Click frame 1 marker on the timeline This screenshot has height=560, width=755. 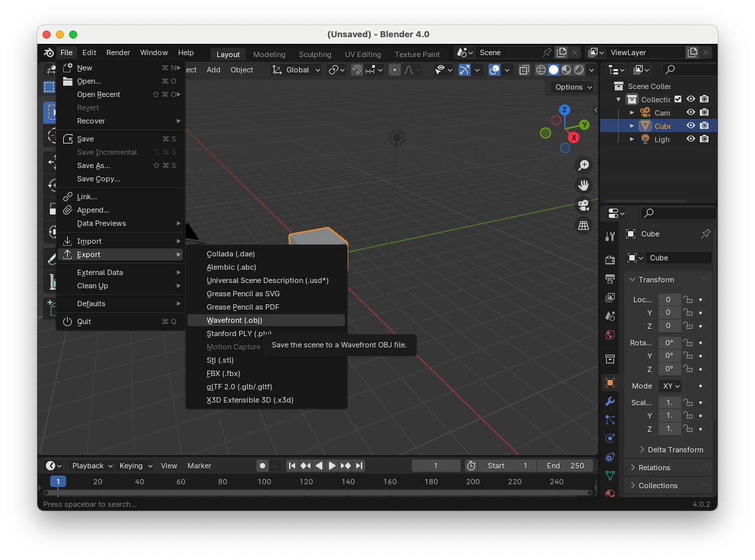58,482
